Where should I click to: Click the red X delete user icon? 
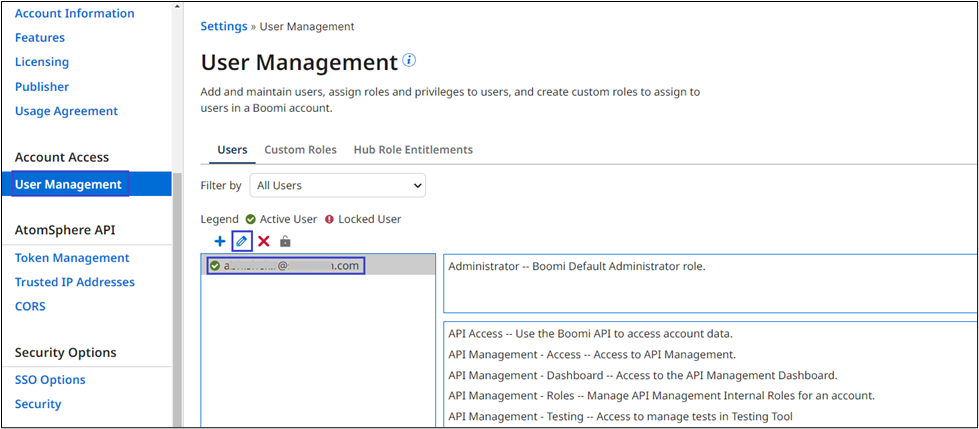pos(264,241)
